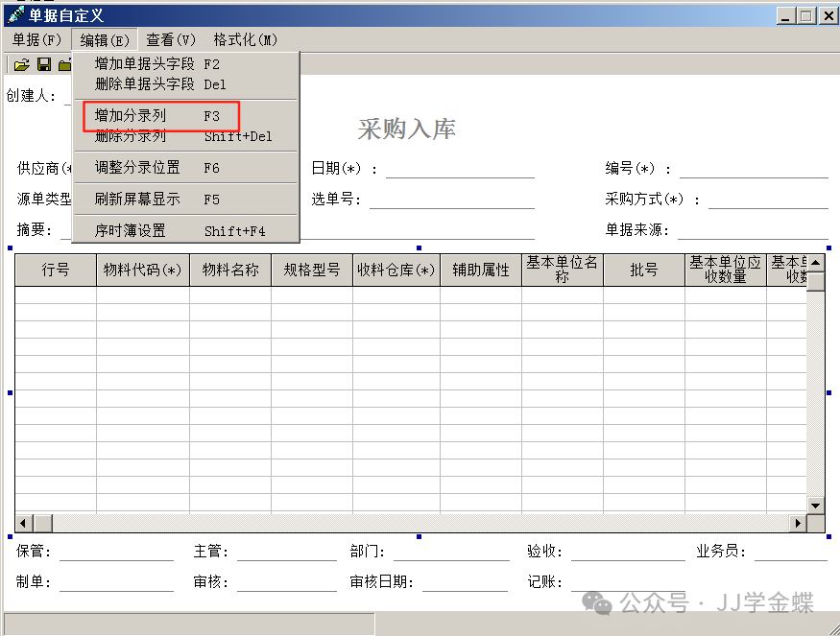The image size is (840, 636).
Task: Click the pen icon in title bar
Action: click(15, 15)
